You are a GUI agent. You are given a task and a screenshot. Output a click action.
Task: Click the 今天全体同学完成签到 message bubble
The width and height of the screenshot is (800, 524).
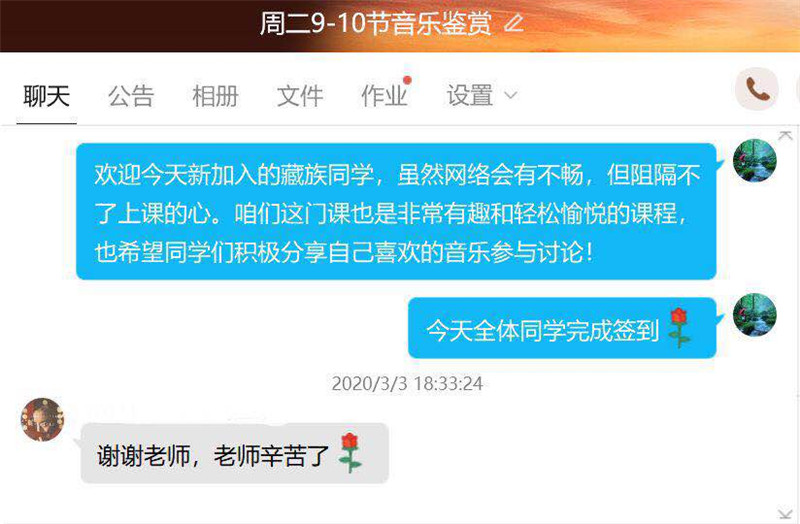click(562, 328)
